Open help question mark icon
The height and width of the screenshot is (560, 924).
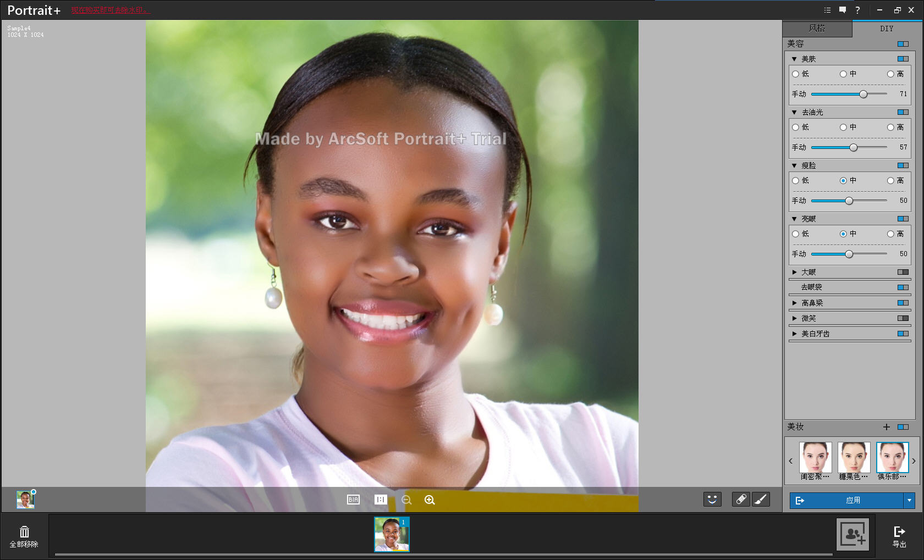point(857,10)
